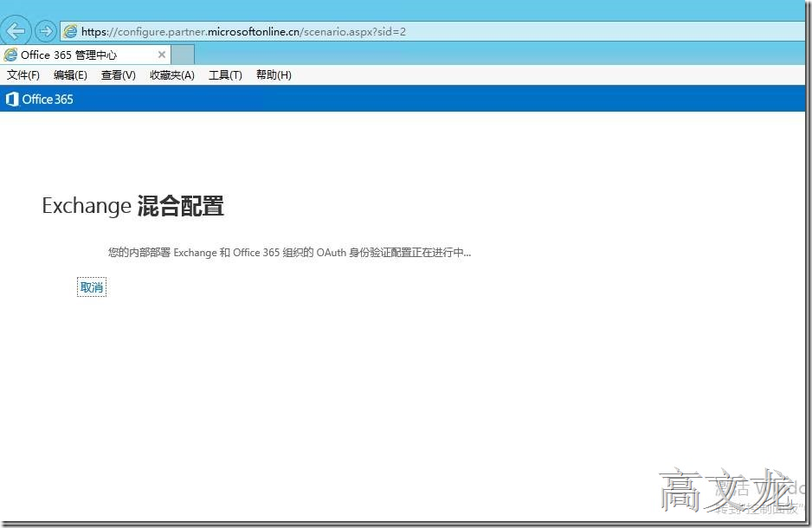The width and height of the screenshot is (812, 528).
Task: Open the 查看(V) menu
Action: pos(118,75)
